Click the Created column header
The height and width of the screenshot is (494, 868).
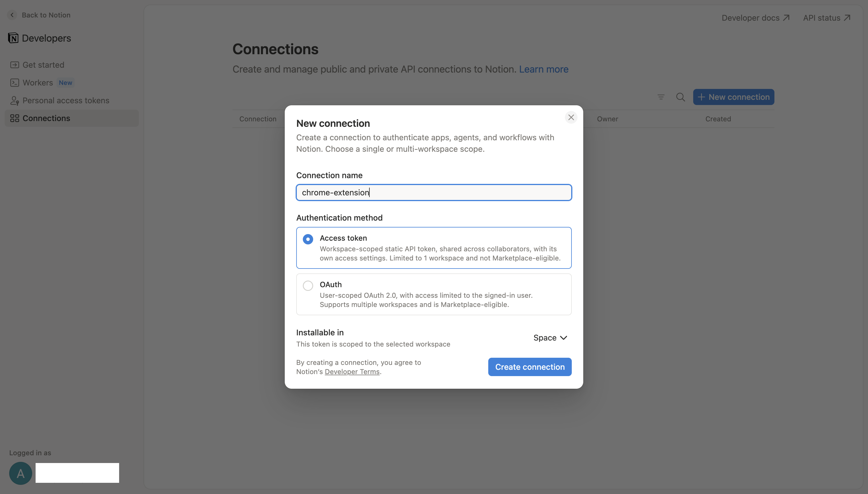coord(718,119)
